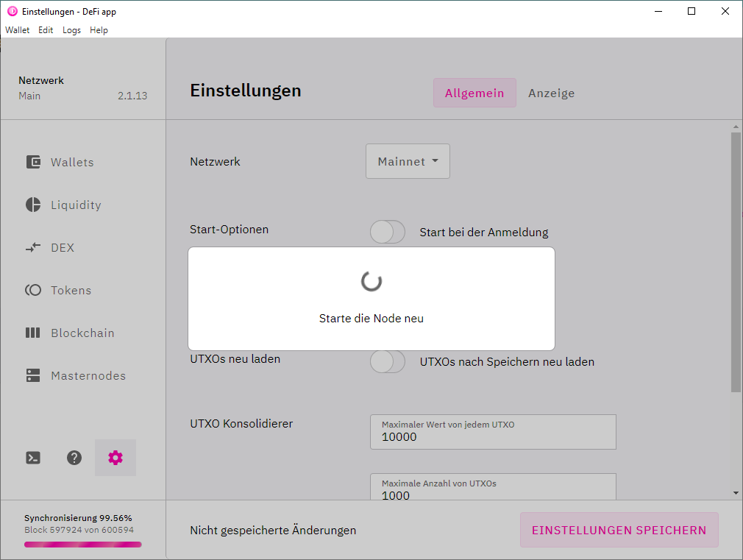
Task: Navigate to Tokens page label
Action: click(x=71, y=290)
